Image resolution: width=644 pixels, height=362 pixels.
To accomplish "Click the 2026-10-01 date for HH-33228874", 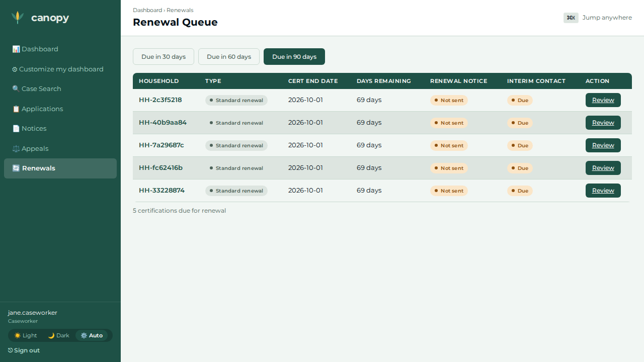I will [x=306, y=191].
